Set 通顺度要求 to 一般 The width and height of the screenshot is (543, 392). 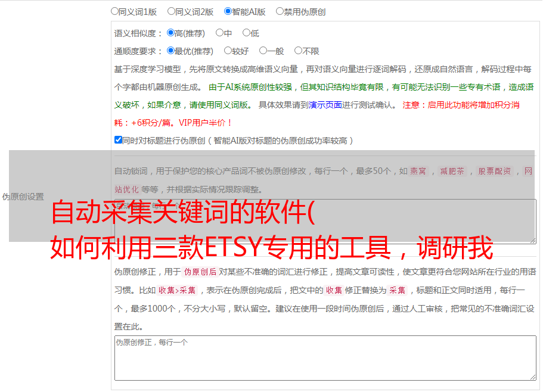click(263, 51)
